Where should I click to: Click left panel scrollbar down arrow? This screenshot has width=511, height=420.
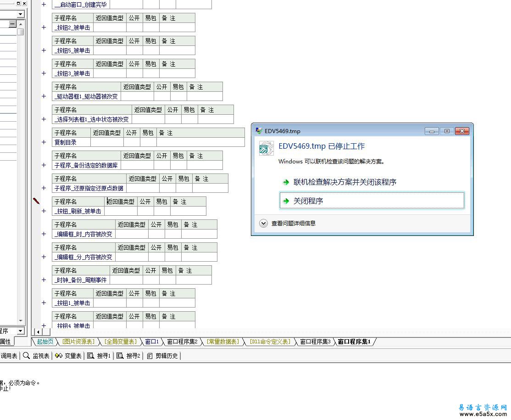(21, 320)
